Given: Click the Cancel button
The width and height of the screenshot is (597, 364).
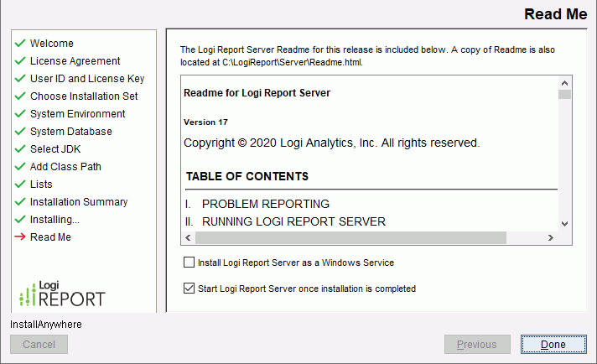Looking at the screenshot, I should [x=39, y=344].
